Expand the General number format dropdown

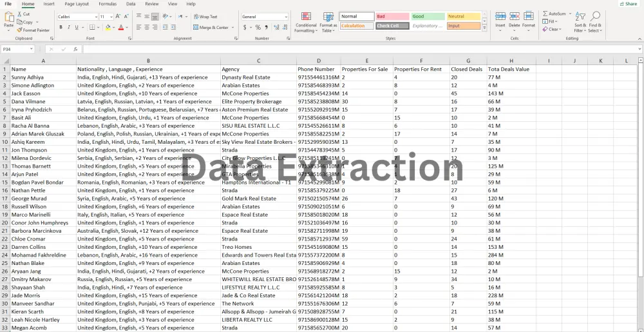286,17
